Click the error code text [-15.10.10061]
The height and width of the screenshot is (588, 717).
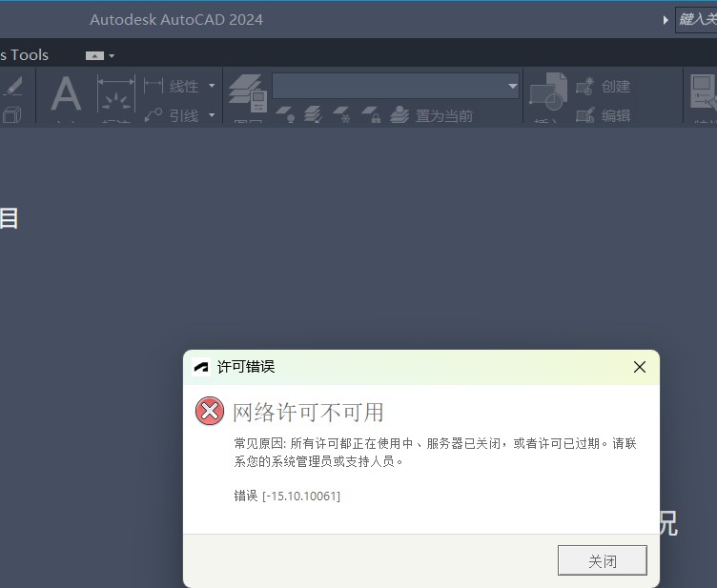[x=301, y=497]
